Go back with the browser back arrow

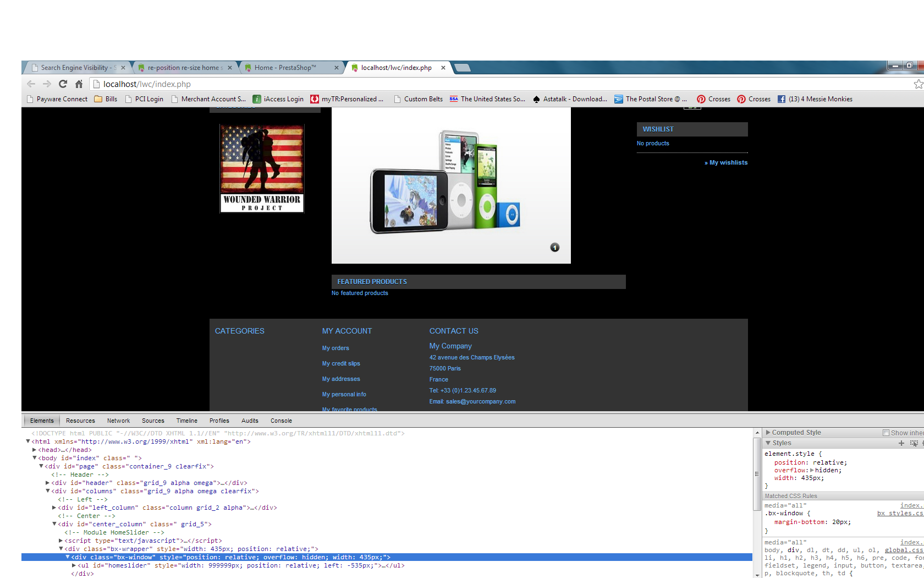tap(31, 84)
